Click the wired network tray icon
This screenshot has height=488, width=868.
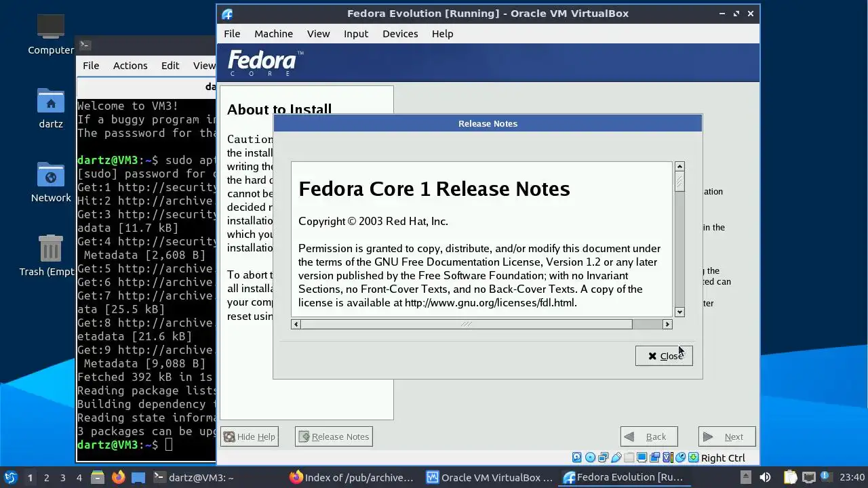809,477
